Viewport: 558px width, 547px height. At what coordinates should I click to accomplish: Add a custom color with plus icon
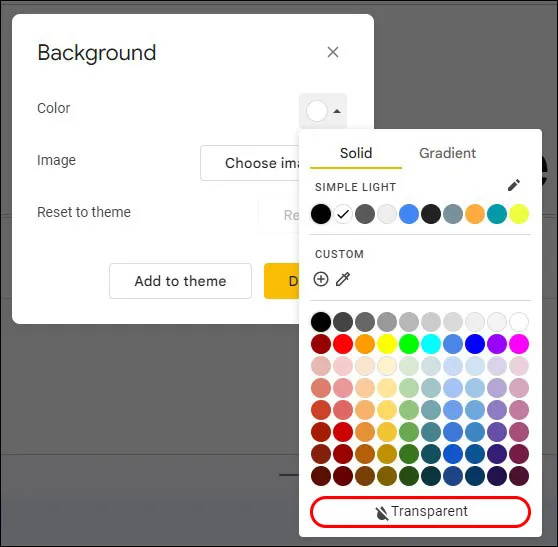tap(321, 279)
